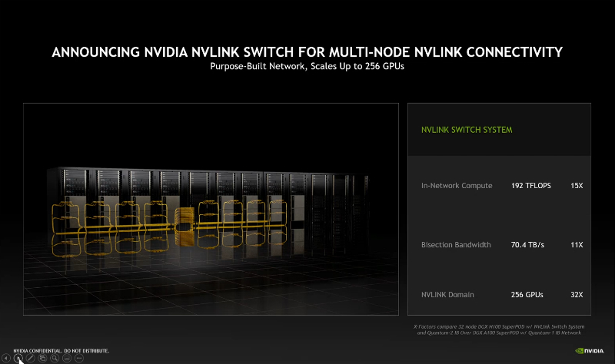The width and height of the screenshot is (615, 364).
Task: Go to the previous slide using the back arrow
Action: (6, 358)
